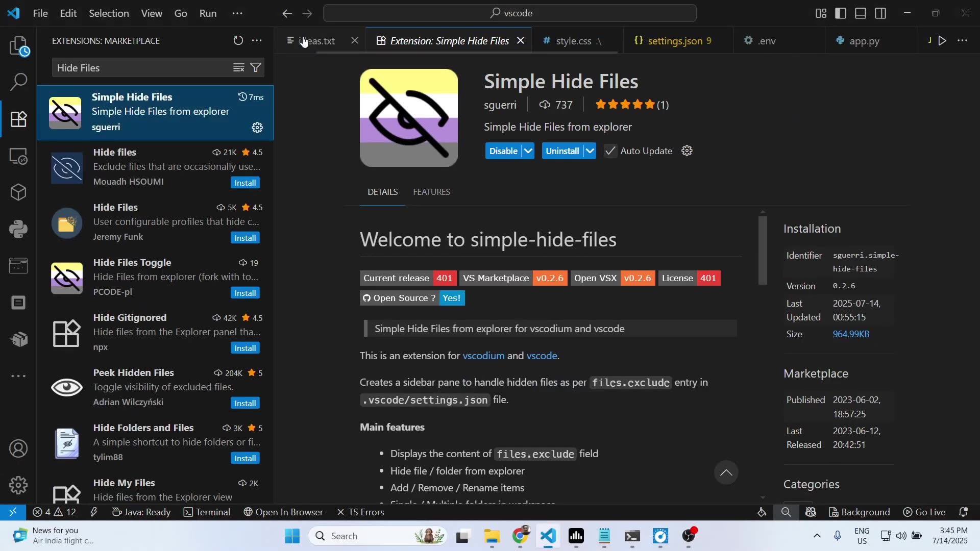Follow the vscodium link
Viewport: 980px width, 551px height.
483,356
